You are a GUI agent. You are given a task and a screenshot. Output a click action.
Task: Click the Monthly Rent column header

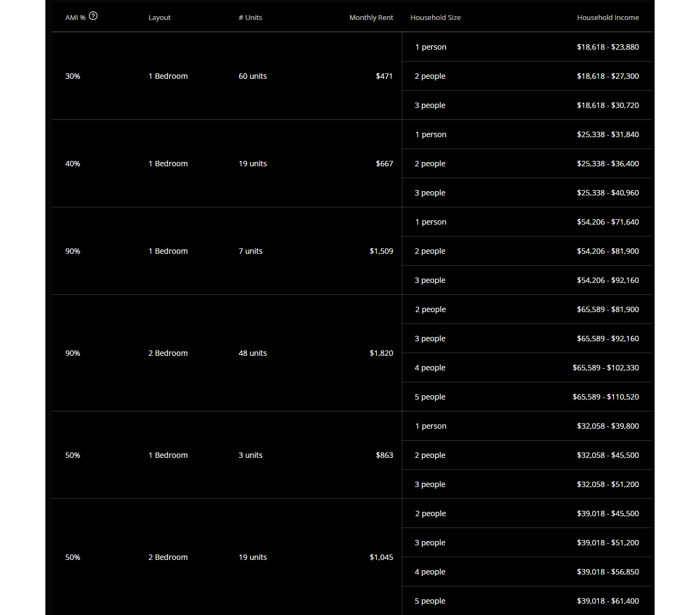click(371, 18)
